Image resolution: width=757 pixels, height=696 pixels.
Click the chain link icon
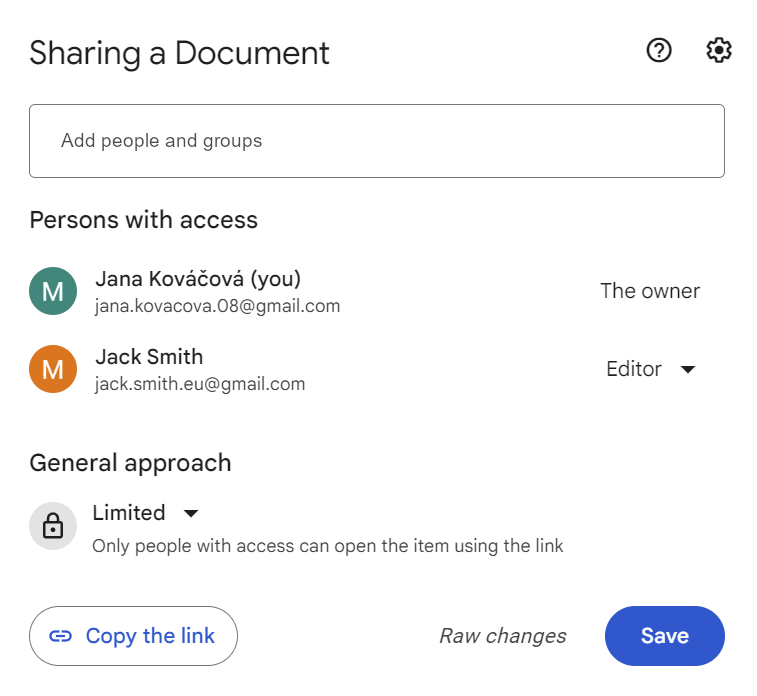click(x=60, y=636)
